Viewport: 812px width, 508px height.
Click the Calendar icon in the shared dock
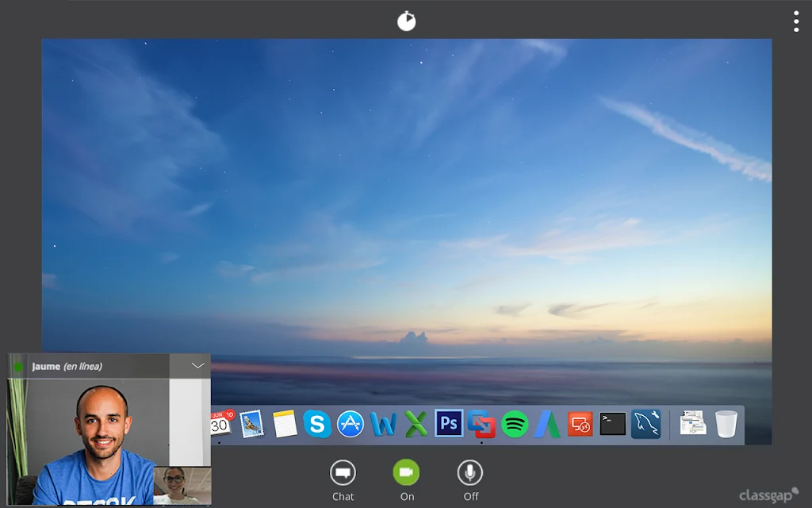[221, 424]
